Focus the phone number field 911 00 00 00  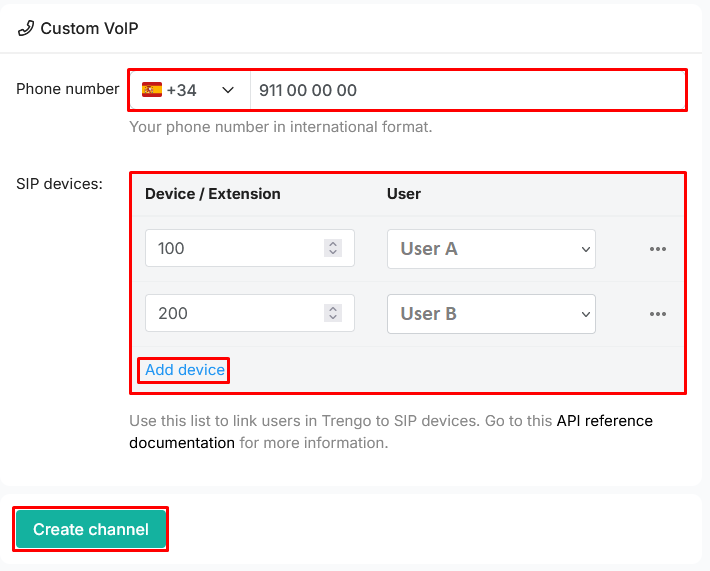tap(466, 90)
